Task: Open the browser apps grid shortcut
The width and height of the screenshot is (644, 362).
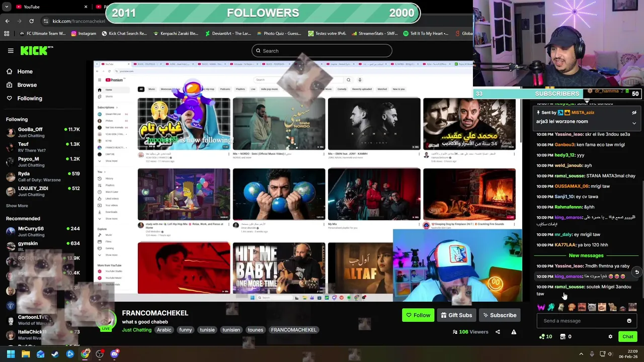Action: pyautogui.click(x=7, y=34)
